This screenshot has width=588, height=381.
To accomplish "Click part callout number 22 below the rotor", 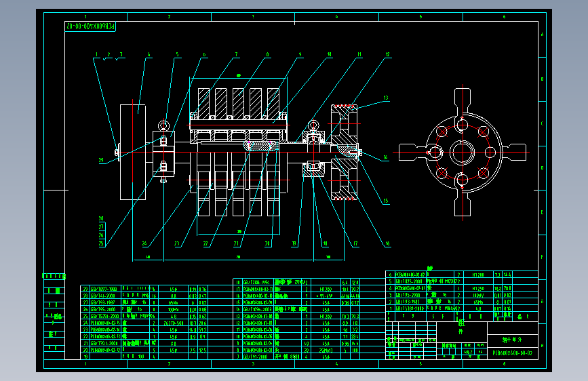I will (x=205, y=244).
